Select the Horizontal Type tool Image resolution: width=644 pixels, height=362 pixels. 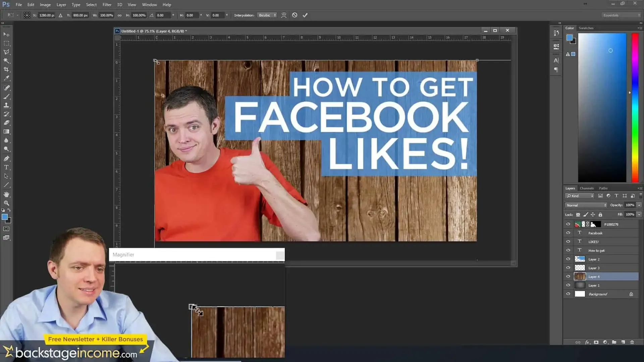[x=6, y=167]
